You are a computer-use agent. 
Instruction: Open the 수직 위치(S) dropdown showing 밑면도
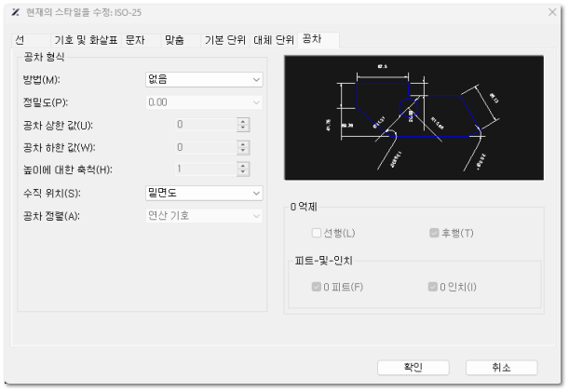point(204,193)
